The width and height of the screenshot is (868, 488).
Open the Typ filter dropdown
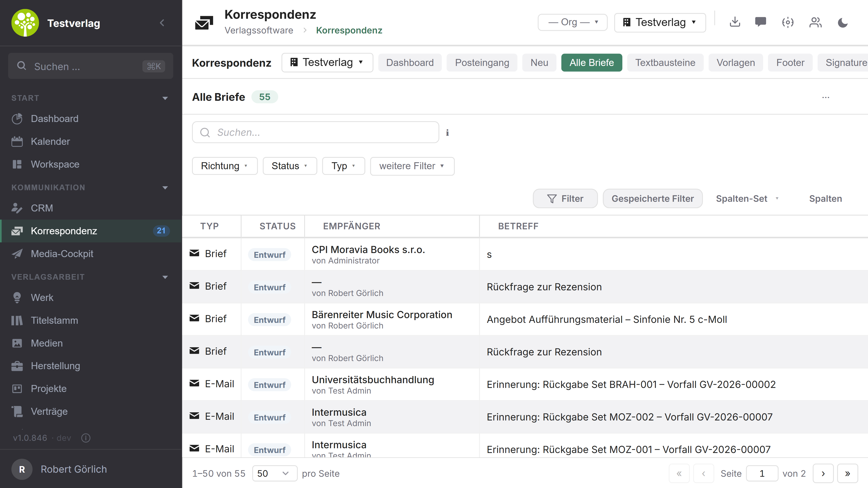[343, 166]
